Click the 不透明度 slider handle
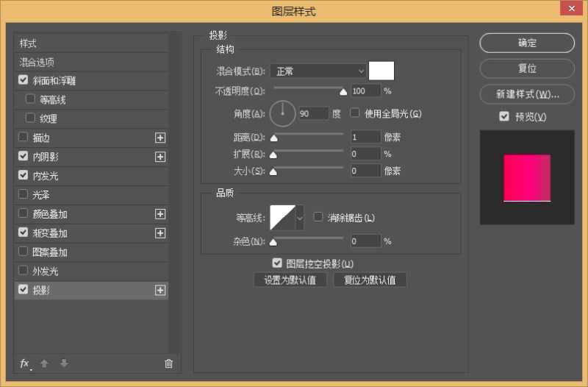 pos(343,92)
